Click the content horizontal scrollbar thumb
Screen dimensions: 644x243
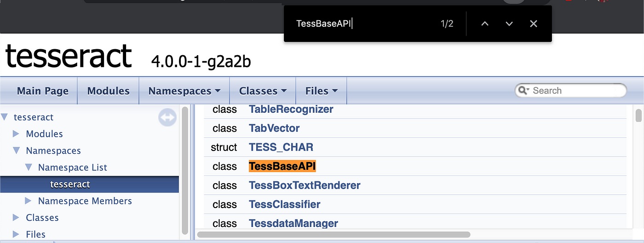coord(334,234)
